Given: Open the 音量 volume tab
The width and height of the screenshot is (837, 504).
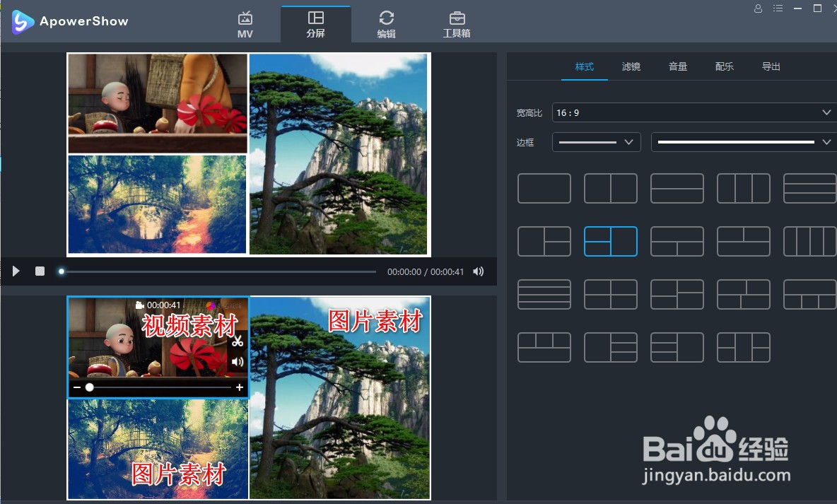Looking at the screenshot, I should [x=677, y=66].
